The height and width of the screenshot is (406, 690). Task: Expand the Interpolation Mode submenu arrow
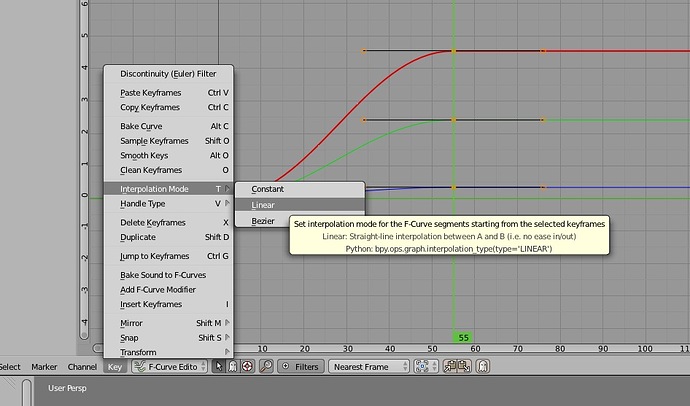(227, 189)
